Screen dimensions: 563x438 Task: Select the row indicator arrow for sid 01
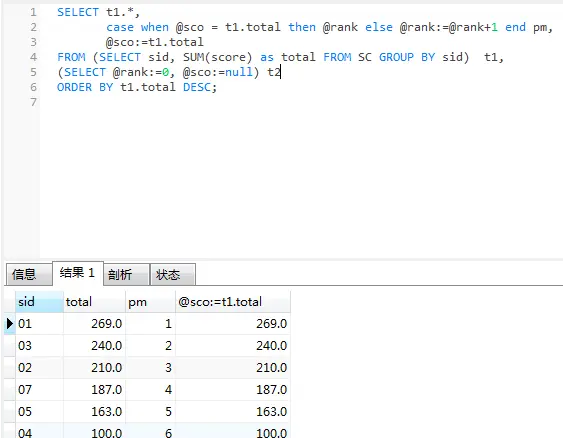(10, 324)
